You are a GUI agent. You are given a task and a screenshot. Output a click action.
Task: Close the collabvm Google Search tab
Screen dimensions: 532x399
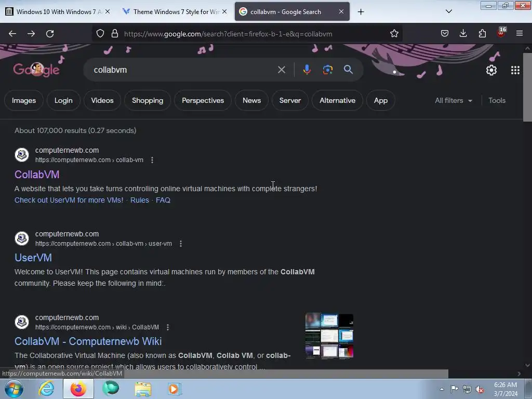pyautogui.click(x=341, y=11)
